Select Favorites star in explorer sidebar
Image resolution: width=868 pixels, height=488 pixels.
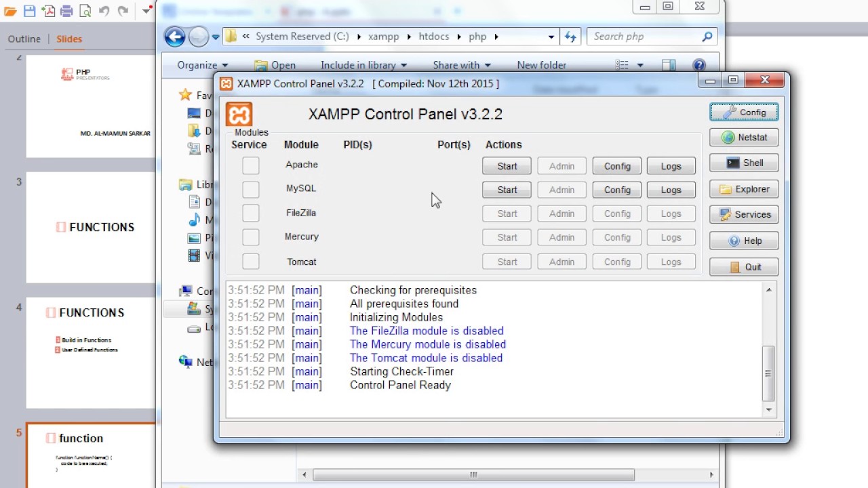[184, 96]
